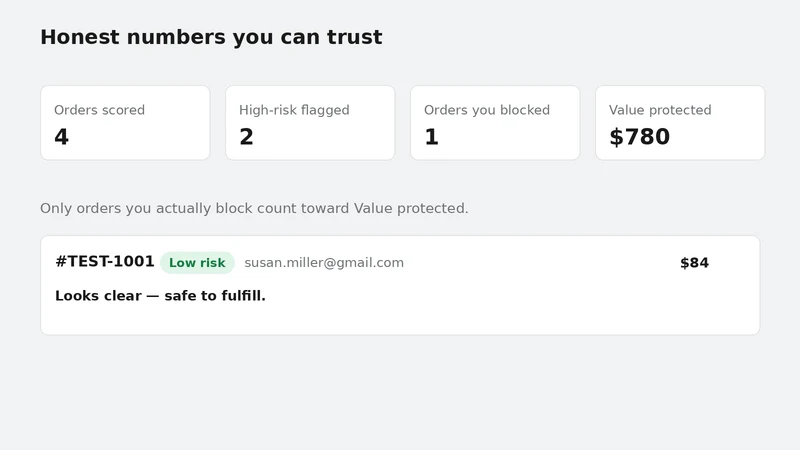Click the Orders scored count 4
800x450 pixels.
coord(61,137)
